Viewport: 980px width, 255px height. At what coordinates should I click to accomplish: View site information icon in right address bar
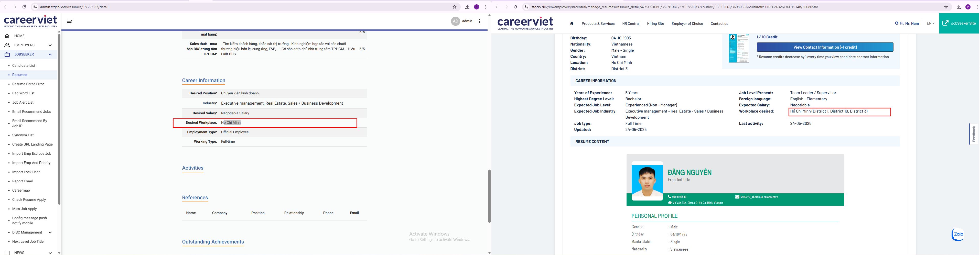pos(526,7)
